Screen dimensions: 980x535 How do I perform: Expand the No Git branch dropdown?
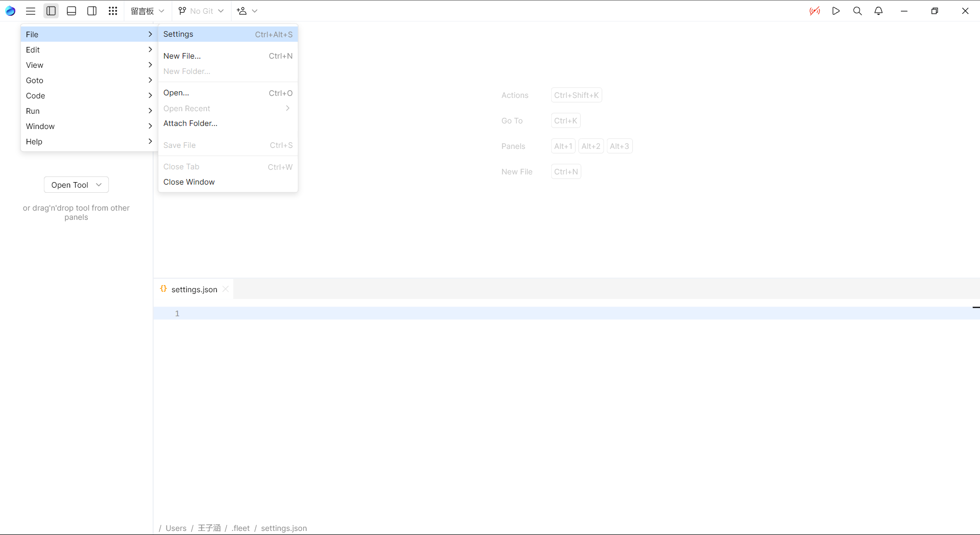(x=201, y=11)
